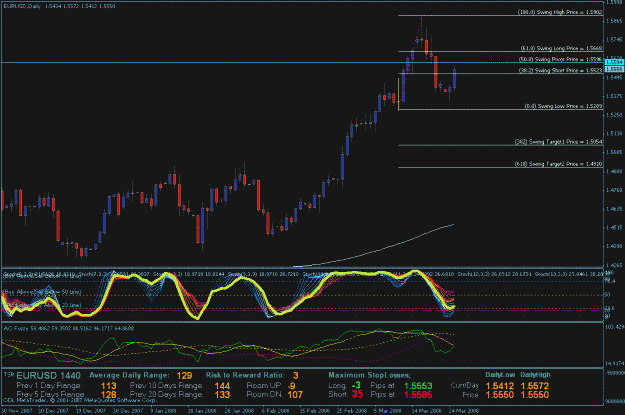Click the Prev 5 Days Range value 128

(108, 395)
